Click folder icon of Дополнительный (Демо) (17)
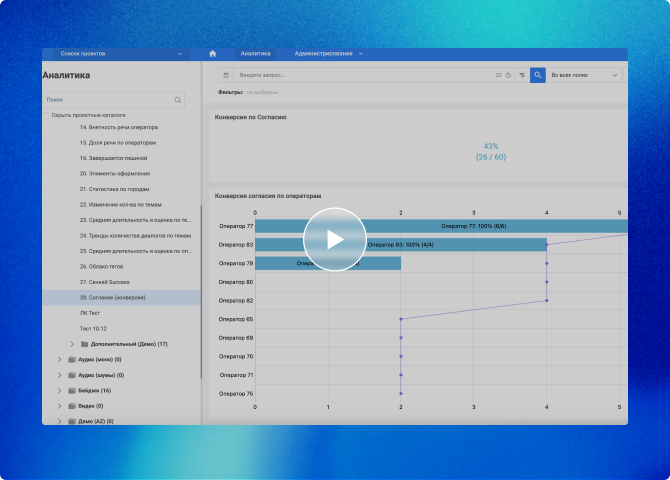This screenshot has height=480, width=670. click(x=85, y=344)
